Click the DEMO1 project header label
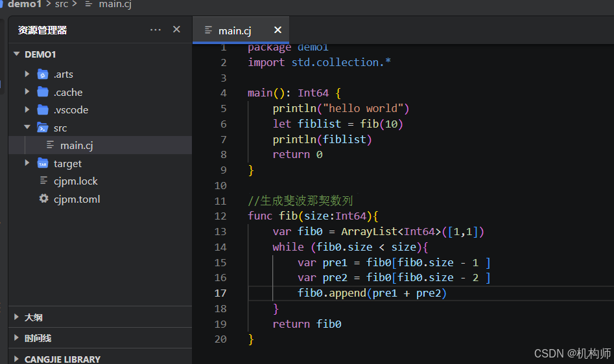 40,54
